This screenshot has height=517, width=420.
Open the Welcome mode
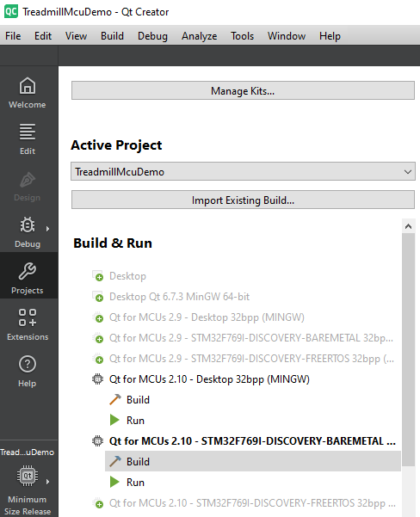click(x=28, y=93)
